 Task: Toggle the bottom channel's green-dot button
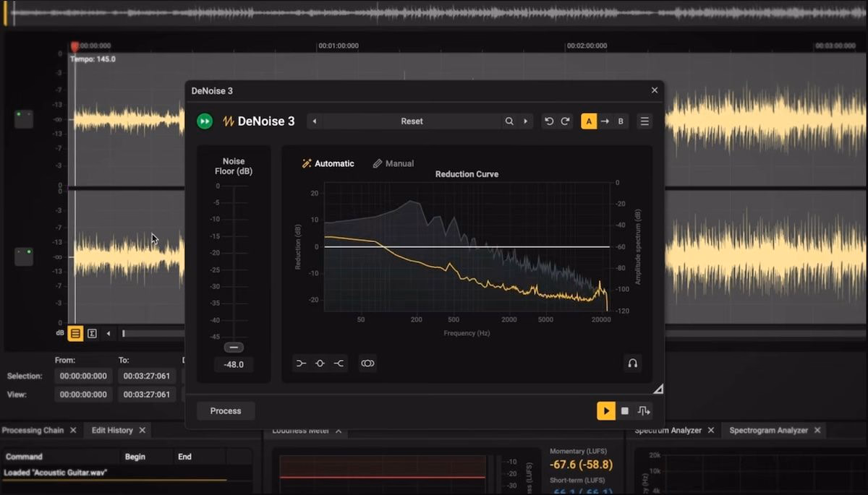24,257
